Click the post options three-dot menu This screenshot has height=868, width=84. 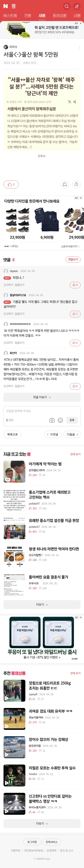(79, 47)
